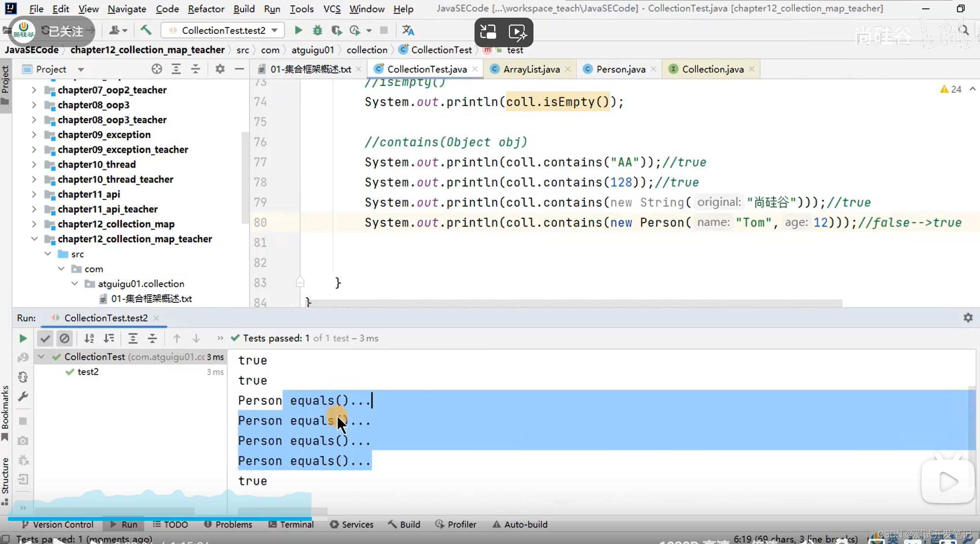This screenshot has height=544, width=980.
Task: Click collection breadcrumb in navigation bar
Action: [367, 50]
